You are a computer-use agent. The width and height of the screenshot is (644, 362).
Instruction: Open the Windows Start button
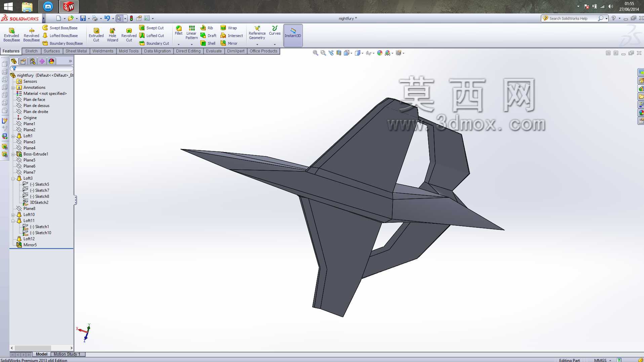[x=8, y=6]
